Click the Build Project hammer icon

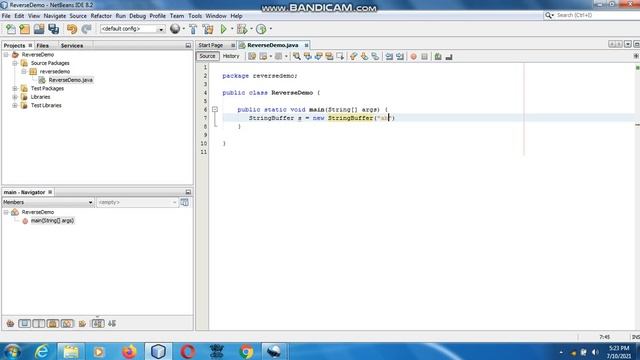(x=193, y=29)
